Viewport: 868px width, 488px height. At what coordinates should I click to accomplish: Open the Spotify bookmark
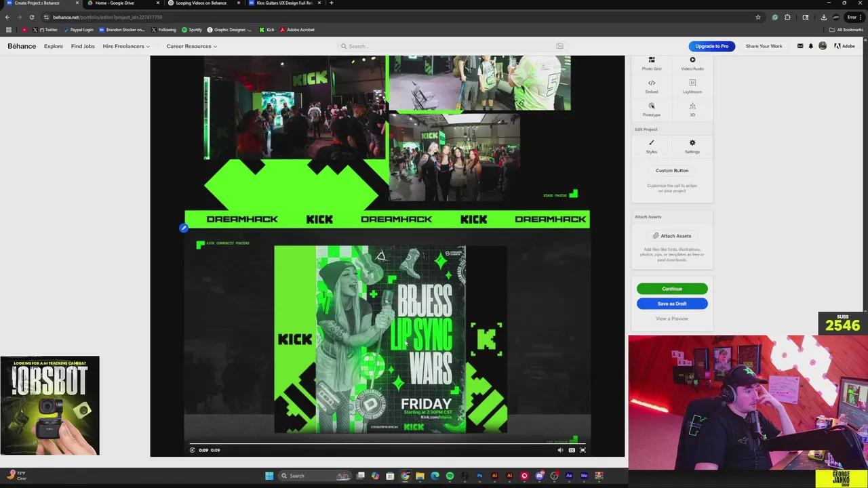[191, 30]
